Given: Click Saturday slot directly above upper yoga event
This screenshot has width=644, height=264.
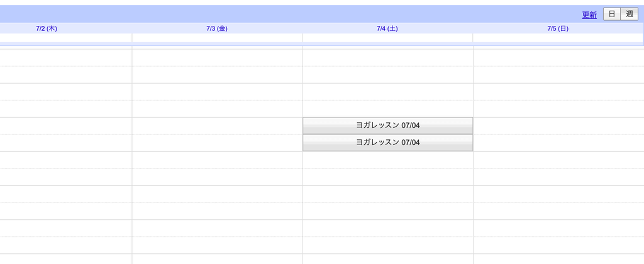Looking at the screenshot, I should (x=387, y=108).
